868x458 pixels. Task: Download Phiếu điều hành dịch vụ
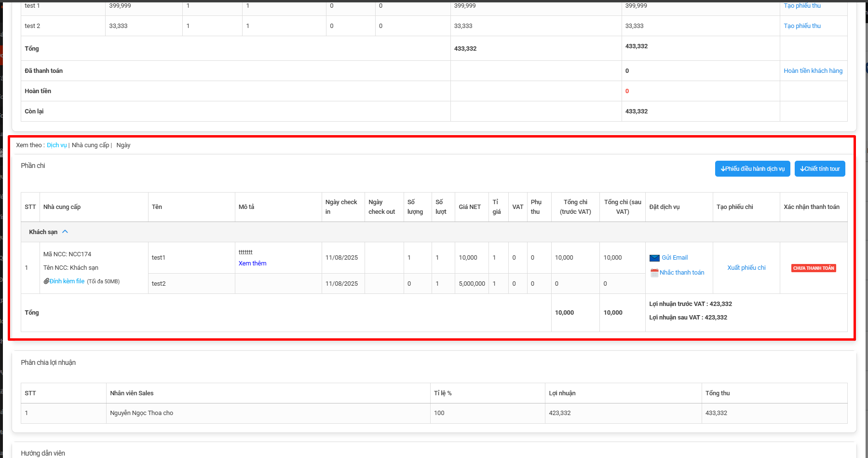point(752,169)
